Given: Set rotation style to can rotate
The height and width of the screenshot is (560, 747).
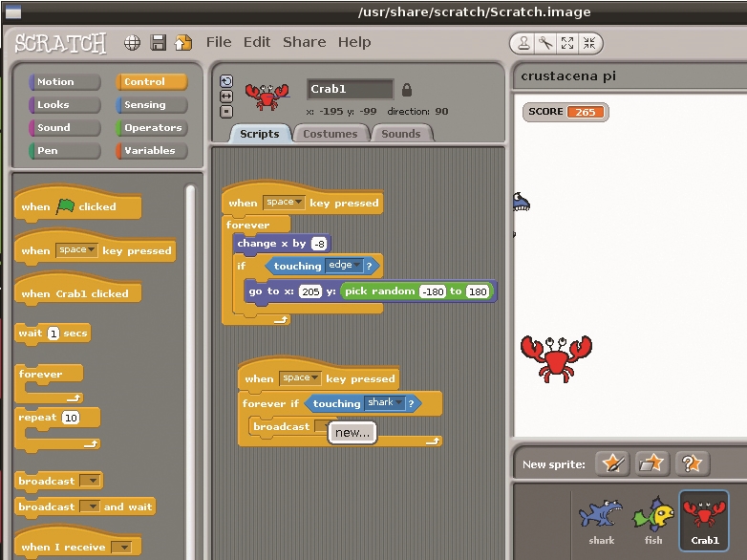Looking at the screenshot, I should tap(226, 81).
